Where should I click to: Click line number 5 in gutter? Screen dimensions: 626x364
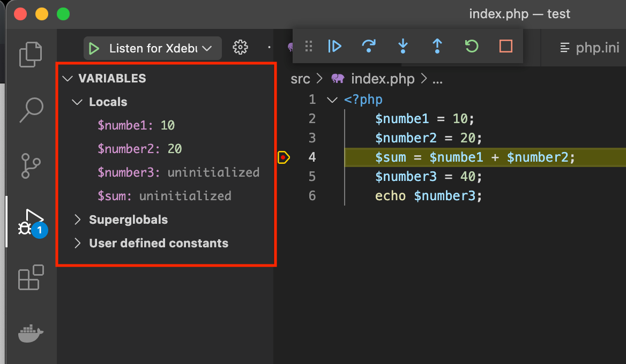(312, 177)
